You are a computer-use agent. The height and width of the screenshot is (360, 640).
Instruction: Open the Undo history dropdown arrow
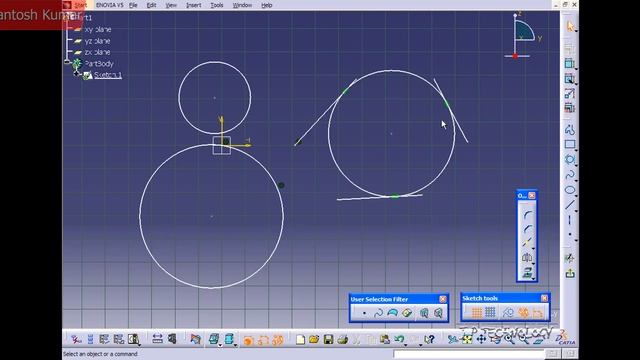tap(406, 344)
